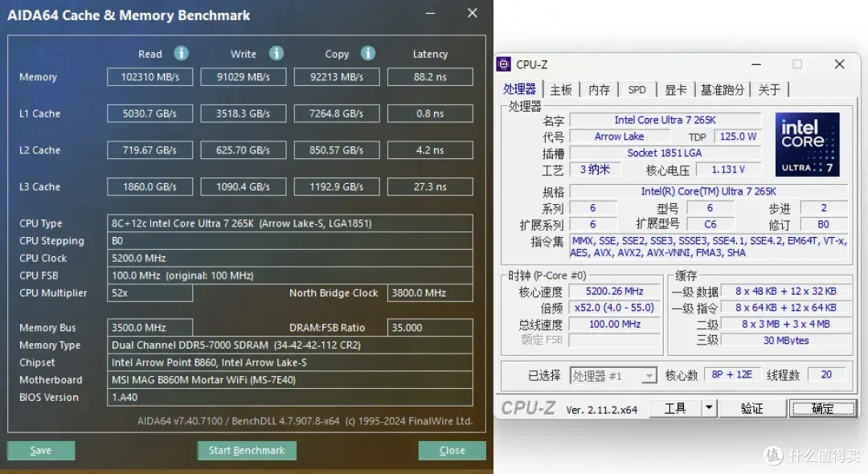Click the BIOS Version 1.A40 field

point(290,397)
